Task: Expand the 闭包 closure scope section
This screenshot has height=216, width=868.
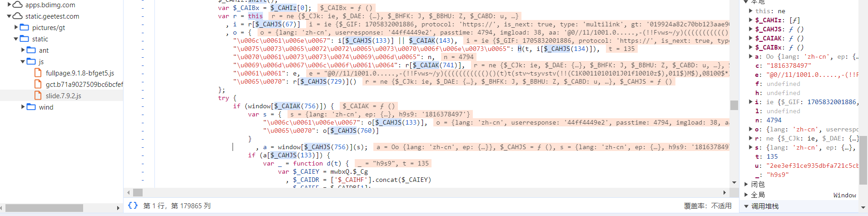Action: tap(746, 184)
